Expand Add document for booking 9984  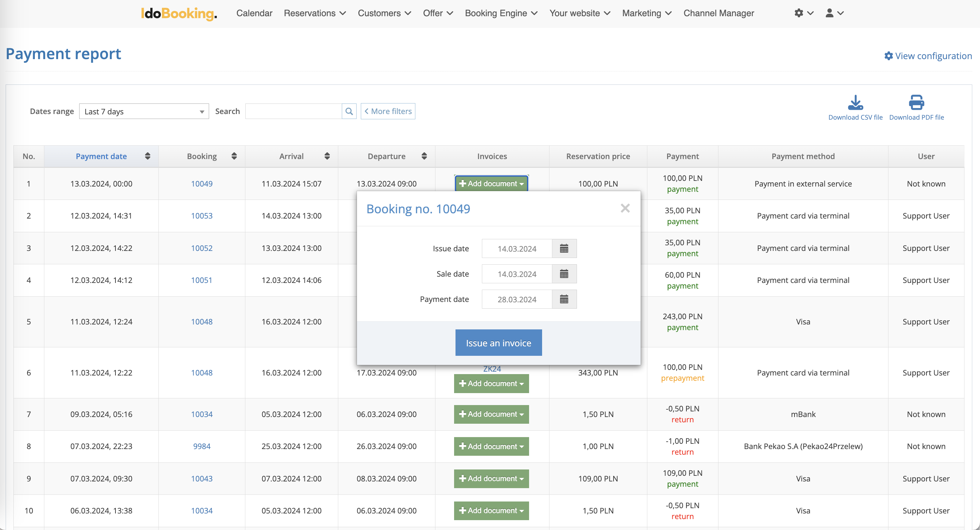coord(491,446)
